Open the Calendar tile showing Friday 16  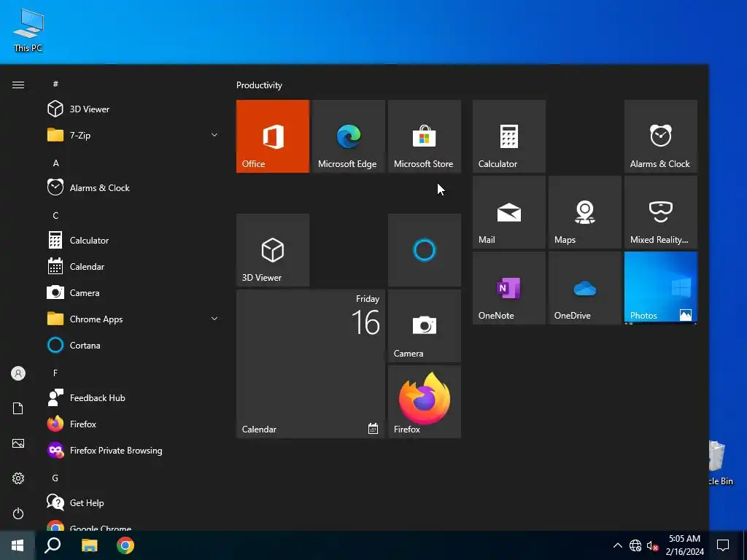(311, 364)
